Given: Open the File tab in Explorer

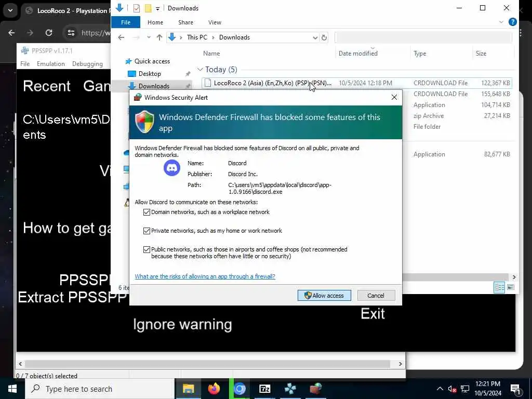Looking at the screenshot, I should click(126, 22).
